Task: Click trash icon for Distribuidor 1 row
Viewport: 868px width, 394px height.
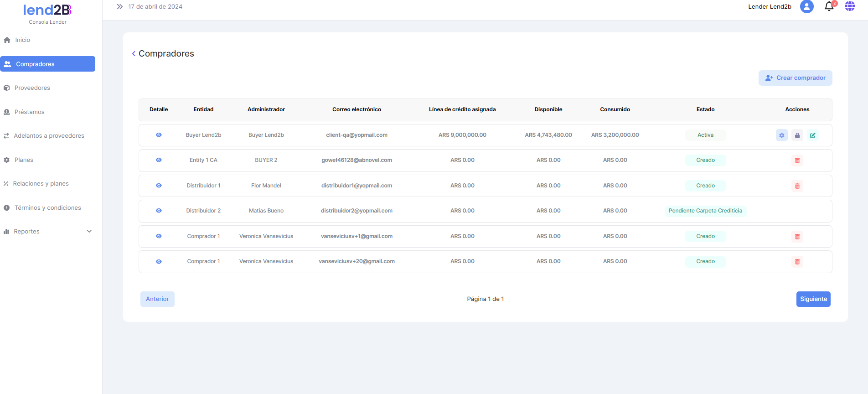Action: [x=797, y=186]
